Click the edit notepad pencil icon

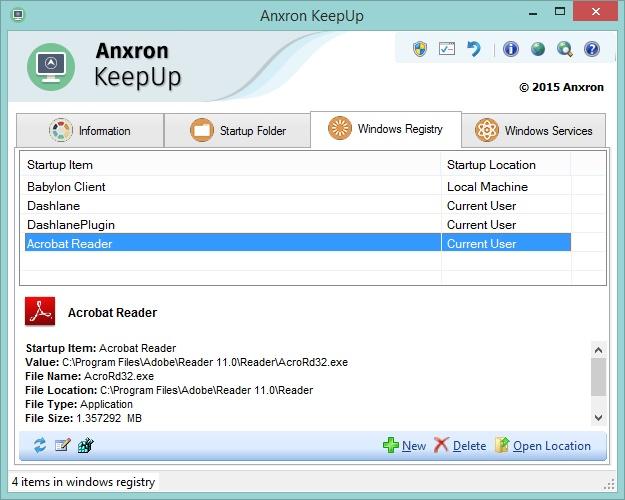tap(63, 445)
